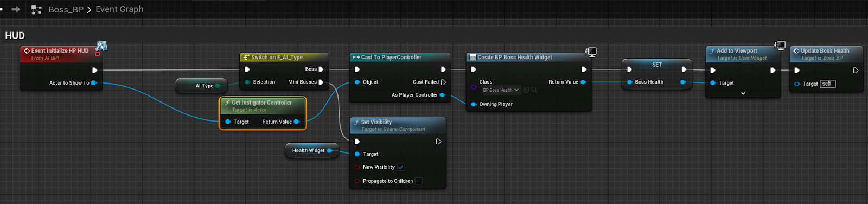This screenshot has height=204, width=868.
Task: Click the client-only monitor icon on Create Widget
Action: coord(591,52)
